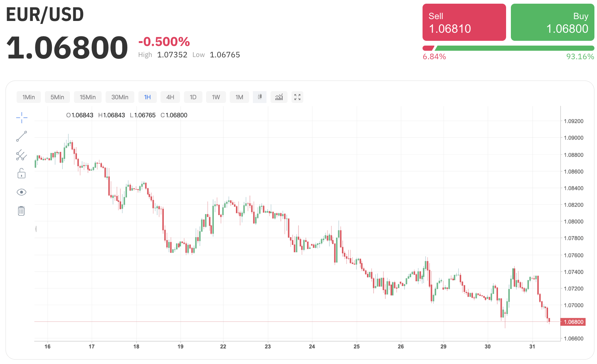Click the 1.06800 current price label on axis
597x364 pixels.
[573, 322]
